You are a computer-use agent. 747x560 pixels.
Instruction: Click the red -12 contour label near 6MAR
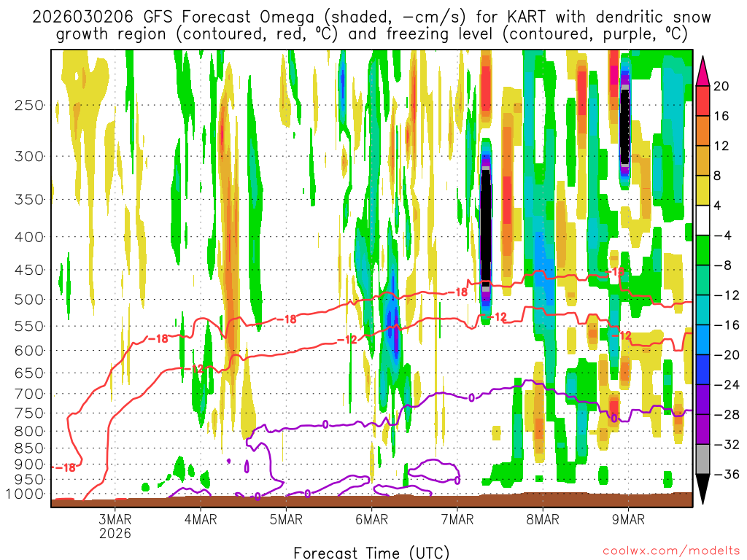click(x=347, y=340)
